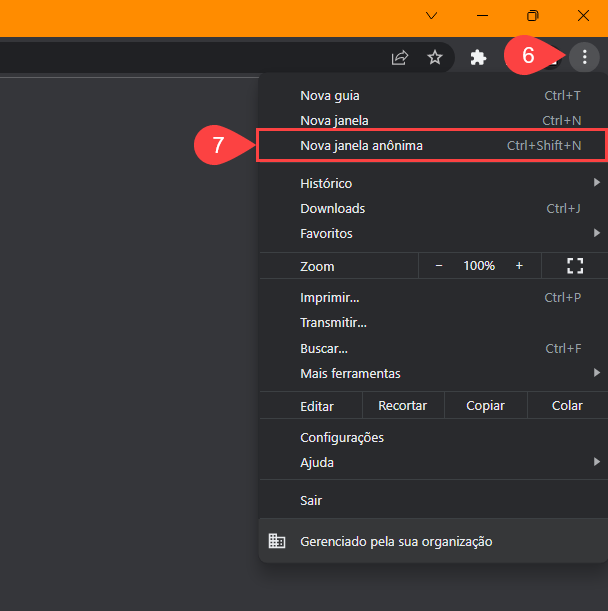Decrease zoom with the minus button

[x=438, y=266]
